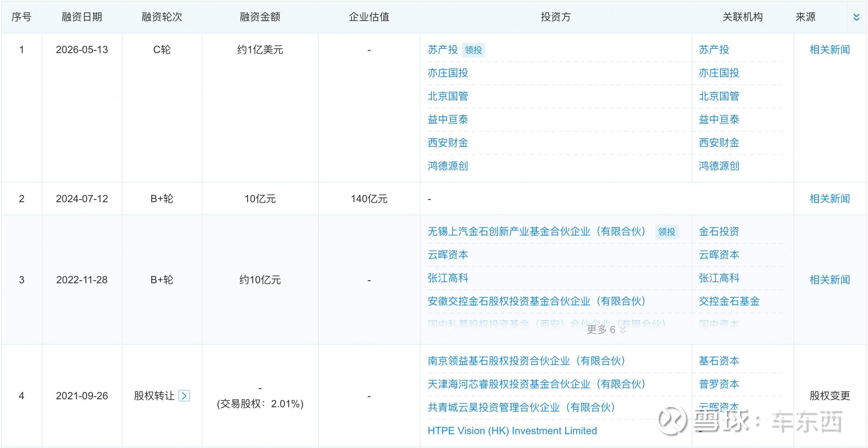Open investor 亦庄国投 in the 投资方 column
The width and height of the screenshot is (868, 448).
[448, 73]
